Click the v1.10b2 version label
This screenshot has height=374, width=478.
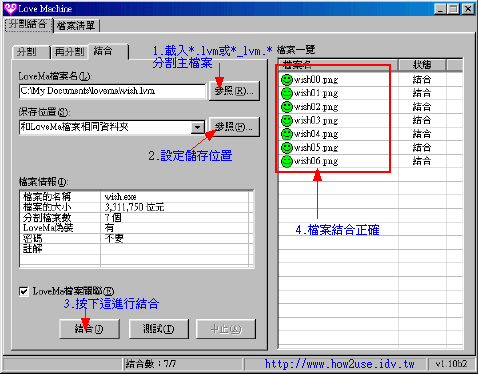pyautogui.click(x=451, y=364)
